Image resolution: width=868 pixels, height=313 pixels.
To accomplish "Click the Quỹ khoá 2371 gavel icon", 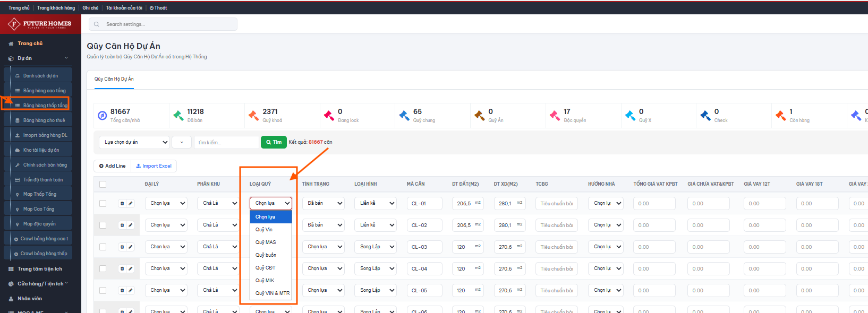I will 254,115.
